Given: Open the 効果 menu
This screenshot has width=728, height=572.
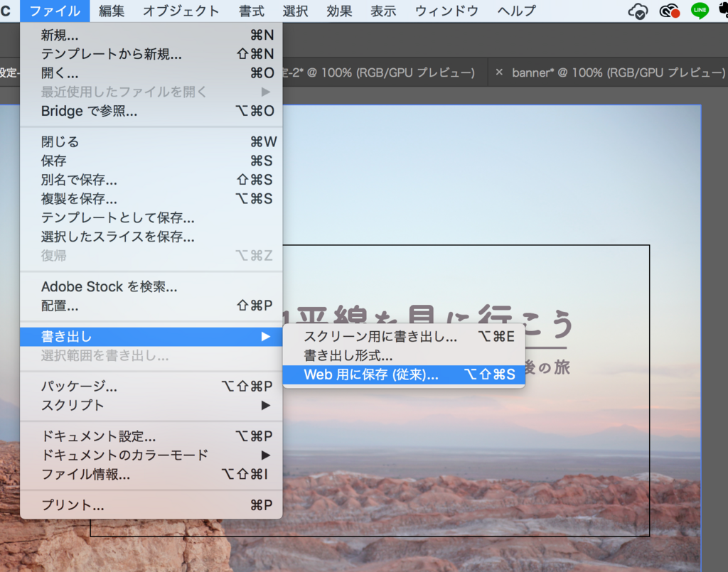Looking at the screenshot, I should click(339, 11).
